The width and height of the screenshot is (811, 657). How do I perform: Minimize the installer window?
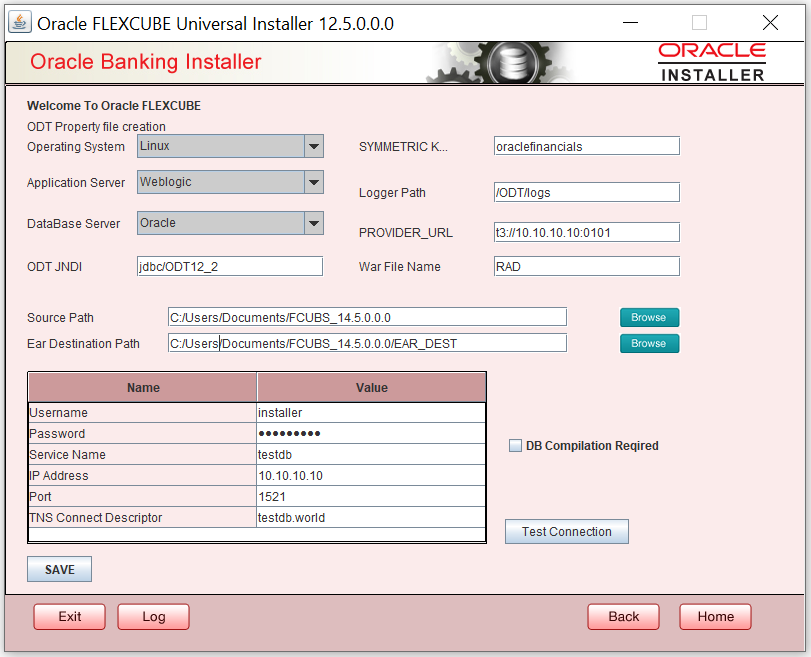pos(630,23)
